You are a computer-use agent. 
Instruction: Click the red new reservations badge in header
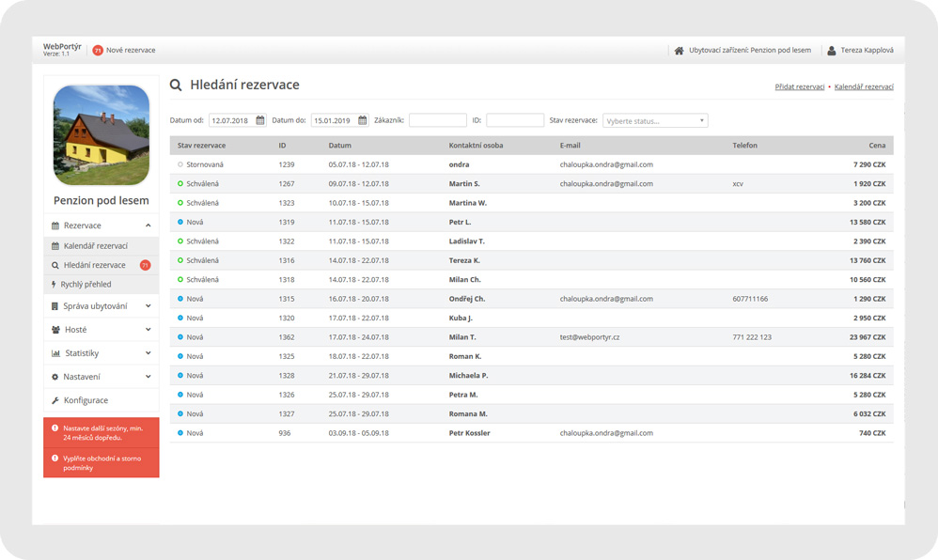[x=98, y=51]
